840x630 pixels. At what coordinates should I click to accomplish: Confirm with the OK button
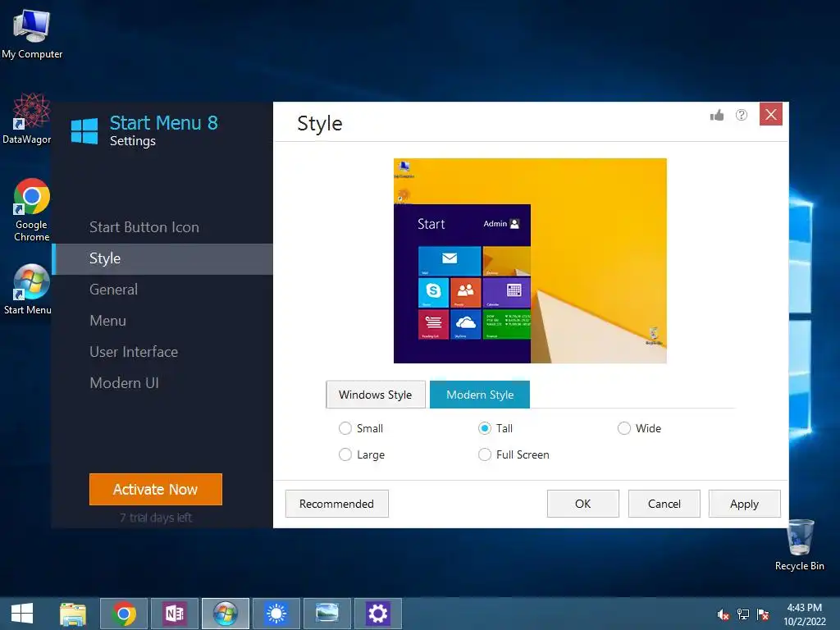pyautogui.click(x=583, y=504)
